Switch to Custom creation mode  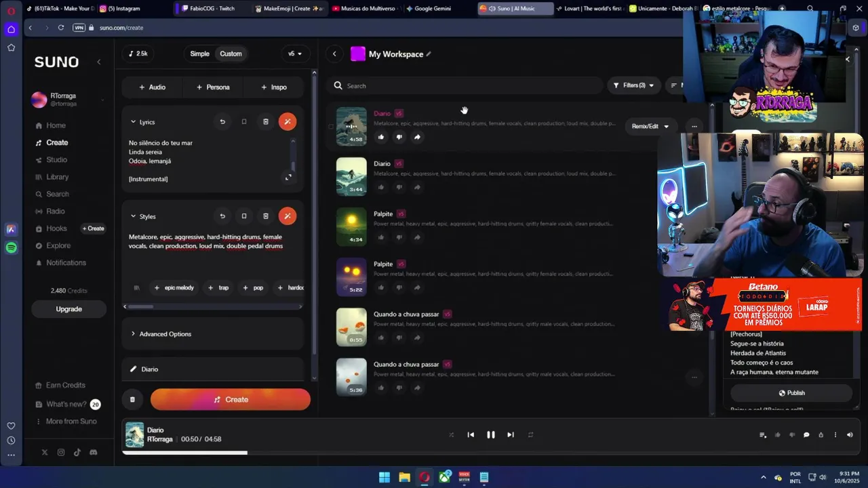(231, 54)
